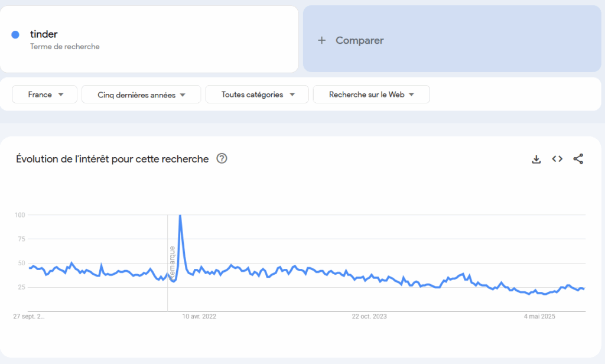Image resolution: width=605 pixels, height=364 pixels.
Task: Open the France region dropdown
Action: tap(44, 95)
